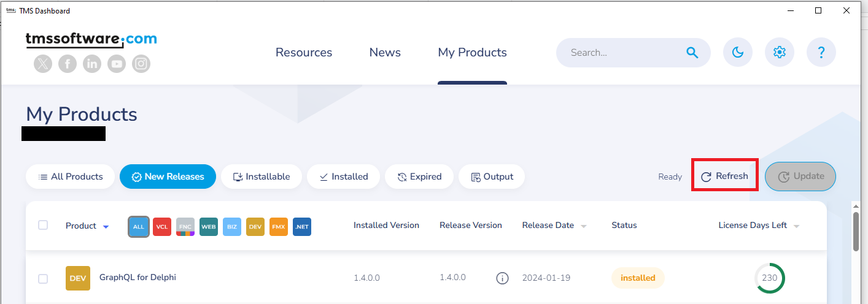Open the Facebook social icon
The height and width of the screenshot is (304, 868).
(x=68, y=64)
